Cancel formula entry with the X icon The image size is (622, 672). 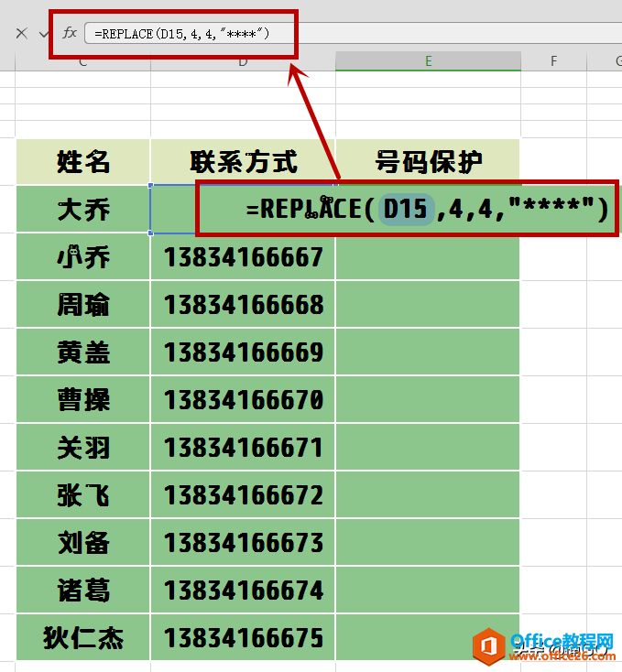click(22, 33)
